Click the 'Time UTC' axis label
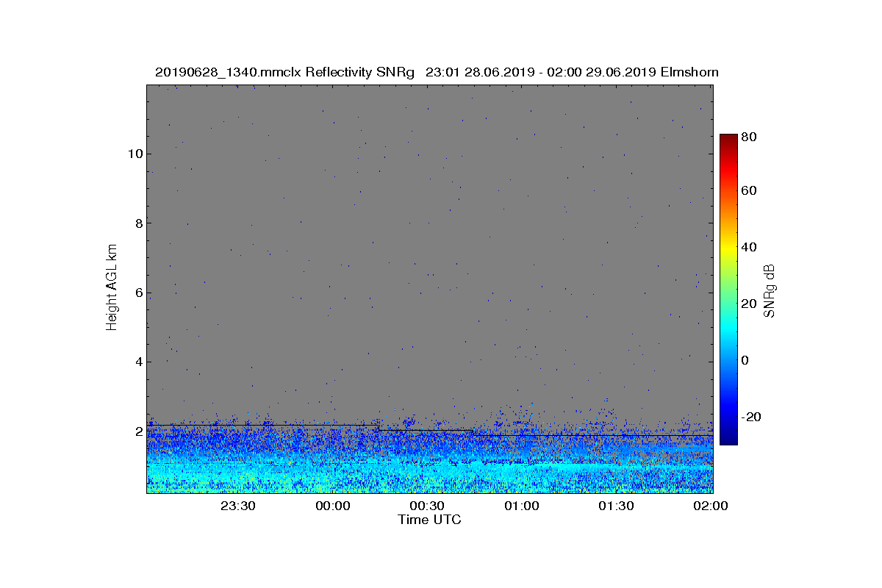The height and width of the screenshot is (588, 882). tap(429, 520)
